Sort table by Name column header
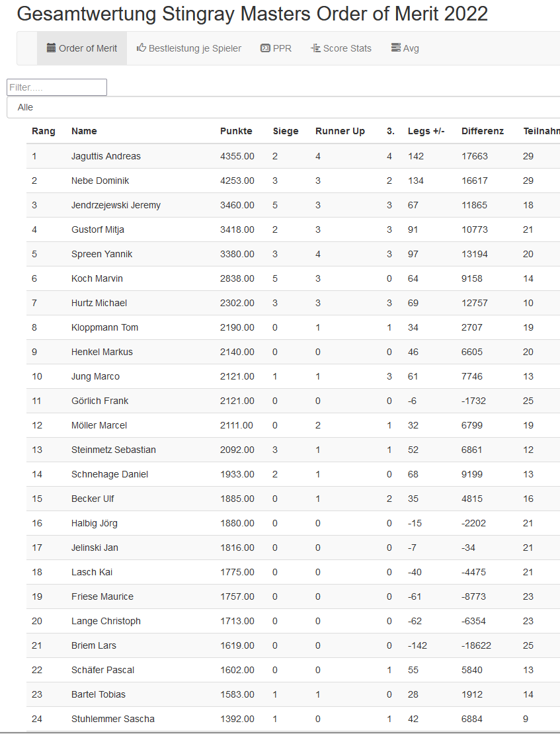 pyautogui.click(x=84, y=131)
